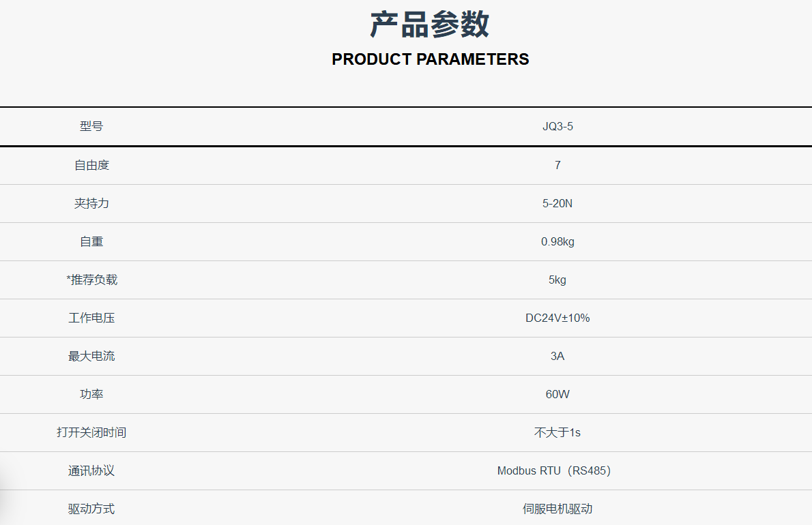The width and height of the screenshot is (812, 525).
Task: Click the 打开关闭时间 row label
Action: point(91,432)
